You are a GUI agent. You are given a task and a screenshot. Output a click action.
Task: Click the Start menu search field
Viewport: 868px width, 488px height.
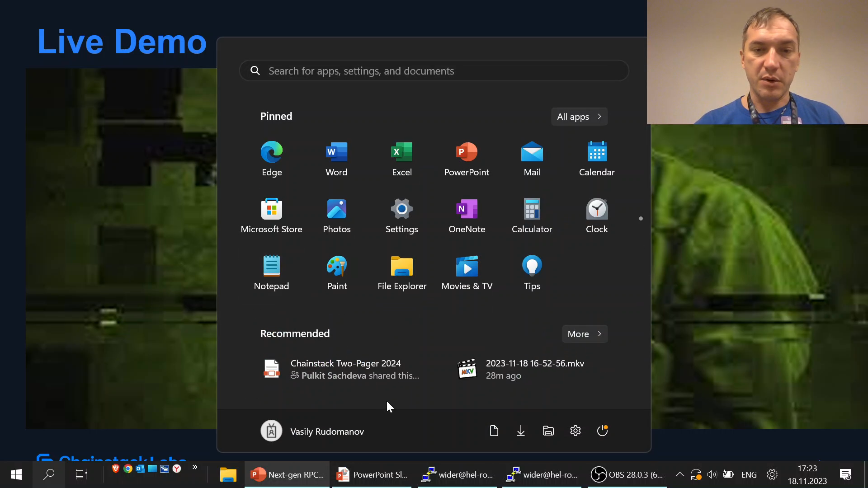434,71
